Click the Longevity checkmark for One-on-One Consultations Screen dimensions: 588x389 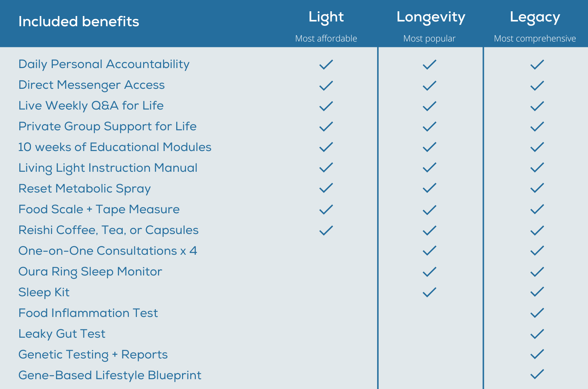[x=429, y=251]
